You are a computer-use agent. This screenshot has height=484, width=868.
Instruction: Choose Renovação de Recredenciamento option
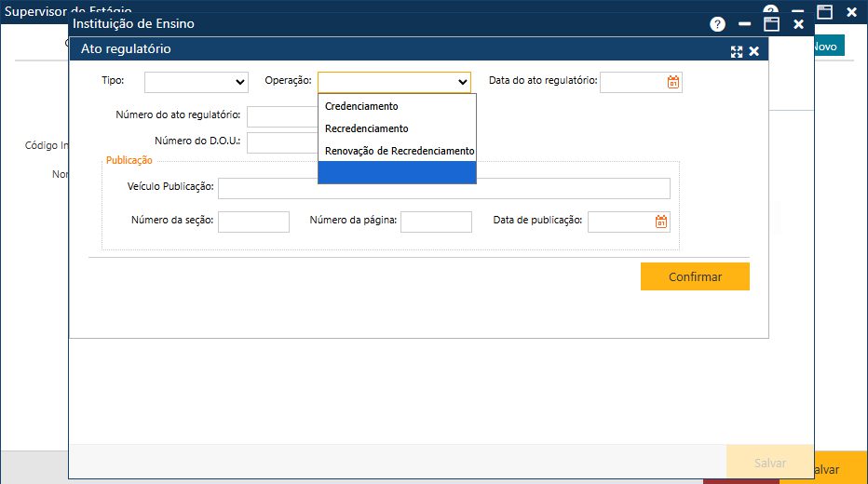[397, 151]
